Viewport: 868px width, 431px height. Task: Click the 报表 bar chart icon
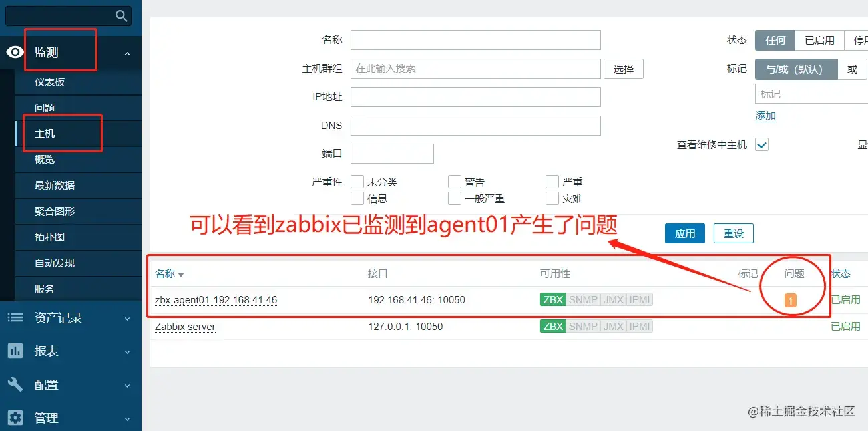click(15, 351)
